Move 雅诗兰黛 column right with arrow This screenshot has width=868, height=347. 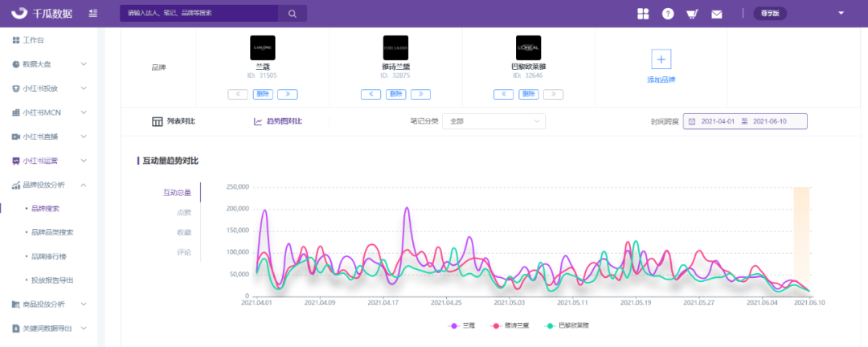tap(420, 94)
